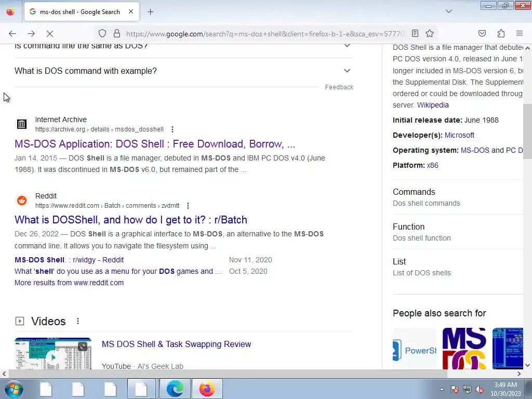
Task: Open the list all tabs dropdown
Action: click(x=448, y=11)
